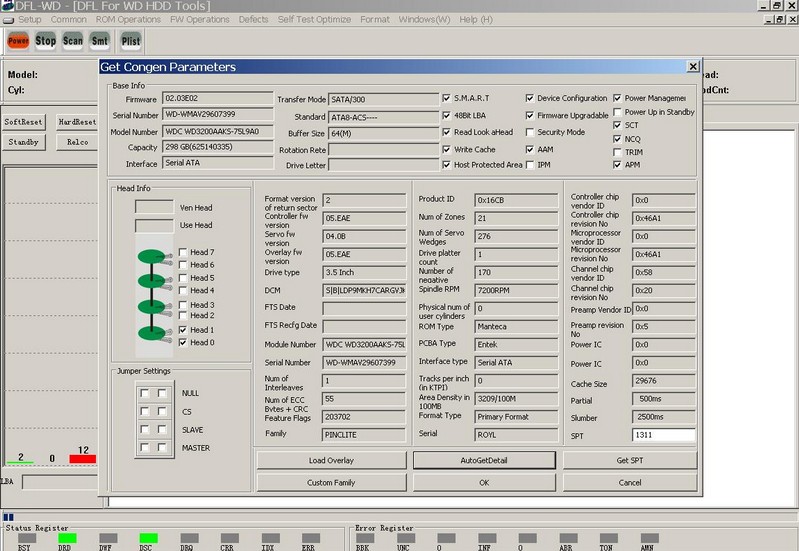Check left MASTER jumper box
Viewport: 799px width, 551px height.
tap(145, 447)
